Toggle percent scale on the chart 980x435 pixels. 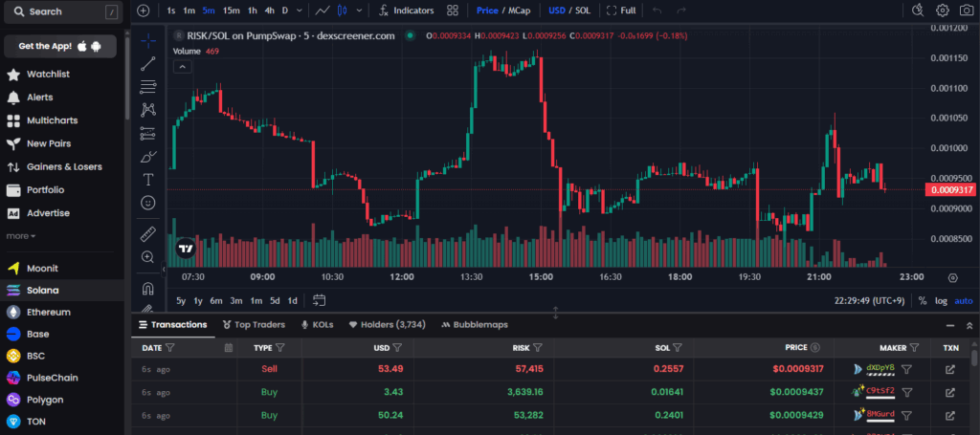(x=923, y=301)
